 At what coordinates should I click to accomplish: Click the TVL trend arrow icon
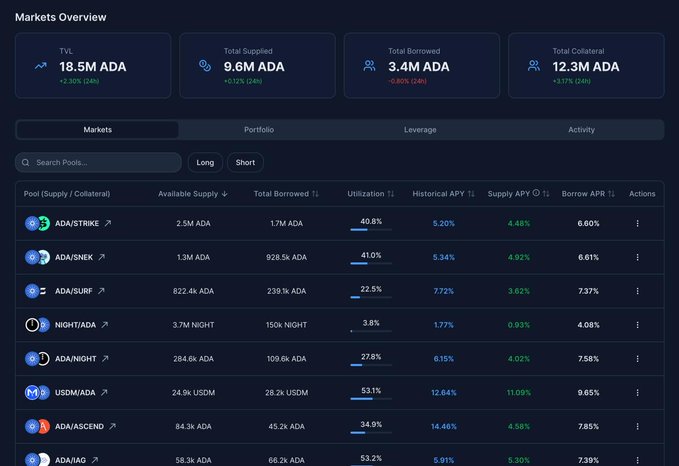coord(41,66)
